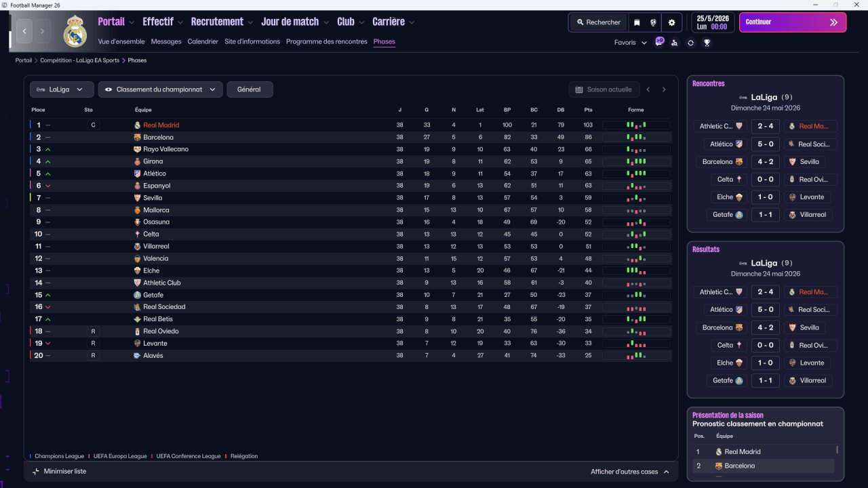The image size is (868, 488).
Task: Click the Forme column header
Action: (635, 110)
